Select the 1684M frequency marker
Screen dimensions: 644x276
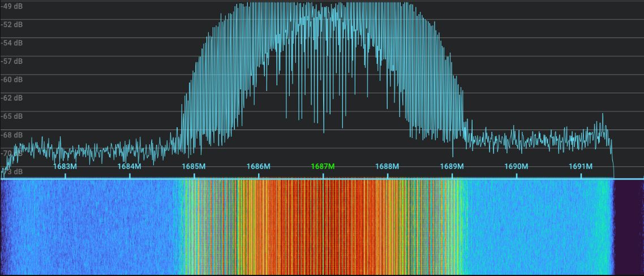tap(129, 167)
